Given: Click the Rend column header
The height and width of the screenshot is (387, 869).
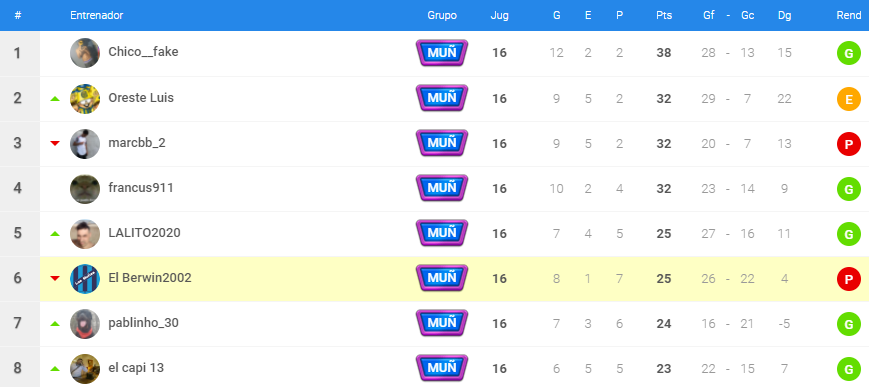Looking at the screenshot, I should [848, 16].
